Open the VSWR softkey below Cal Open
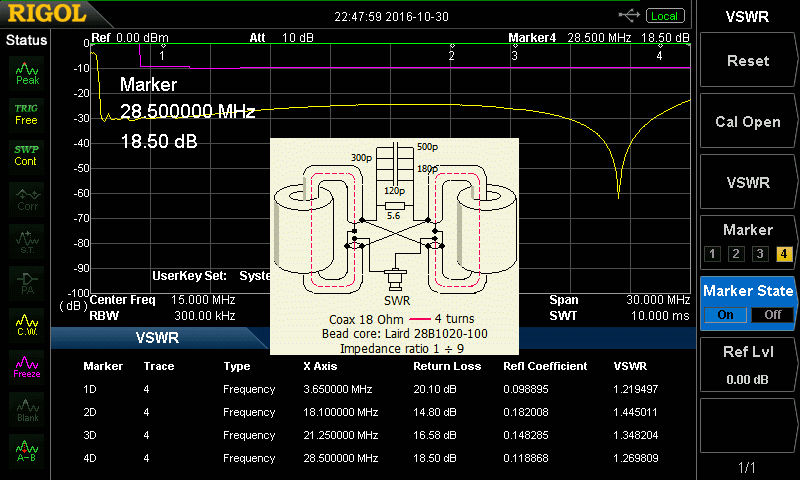 click(748, 183)
